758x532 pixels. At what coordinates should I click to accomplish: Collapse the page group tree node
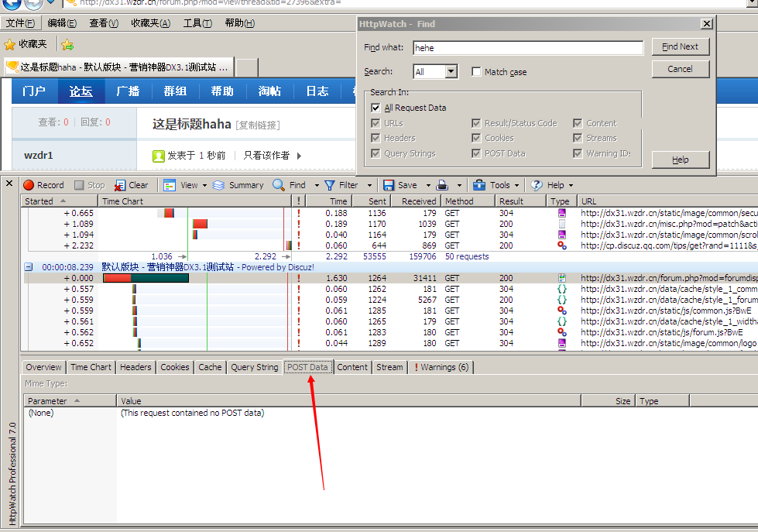tap(29, 267)
